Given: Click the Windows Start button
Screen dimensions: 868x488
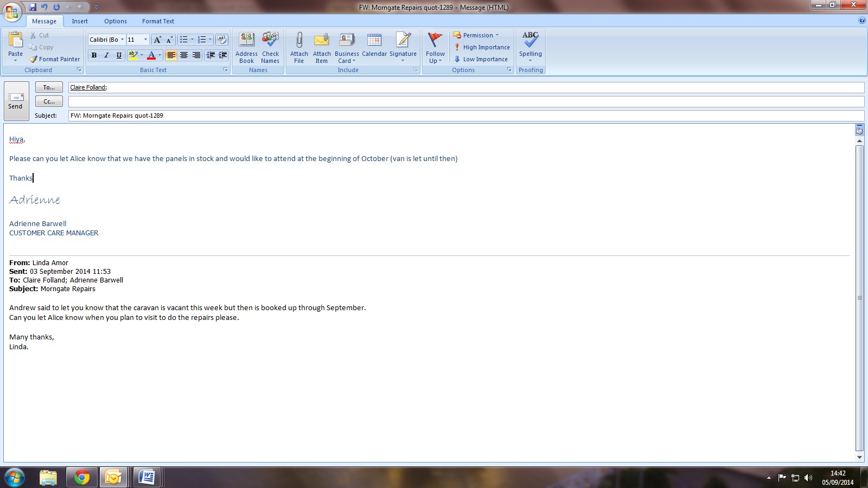Looking at the screenshot, I should [15, 477].
